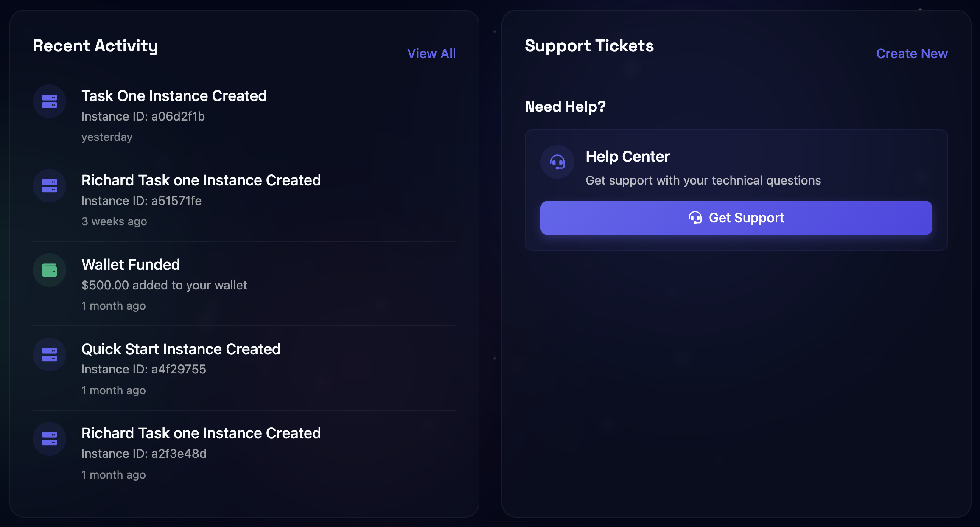Viewport: 980px width, 527px height.
Task: Click the server icon next to Task One Instance Created
Action: click(x=49, y=101)
